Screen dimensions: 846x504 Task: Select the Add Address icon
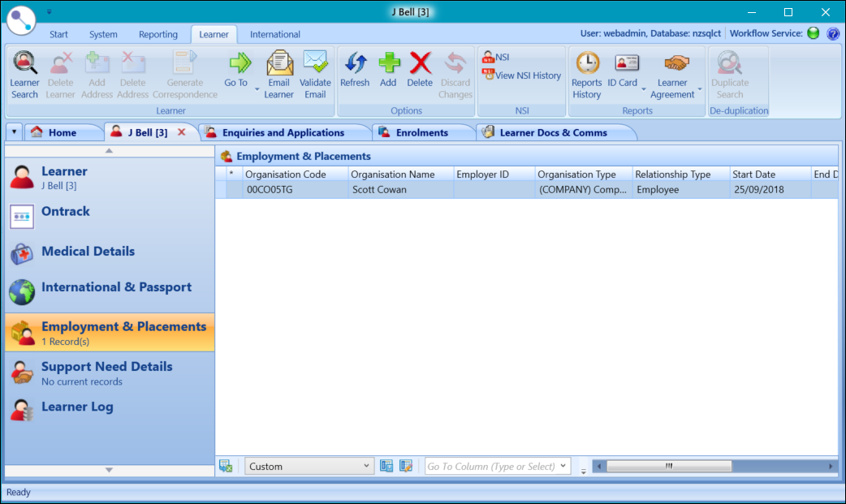click(97, 73)
